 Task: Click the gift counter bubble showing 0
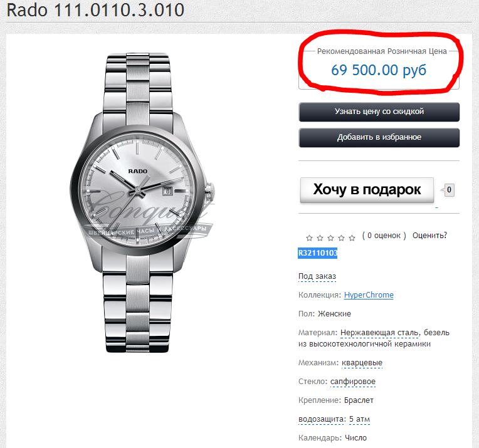pyautogui.click(x=448, y=190)
